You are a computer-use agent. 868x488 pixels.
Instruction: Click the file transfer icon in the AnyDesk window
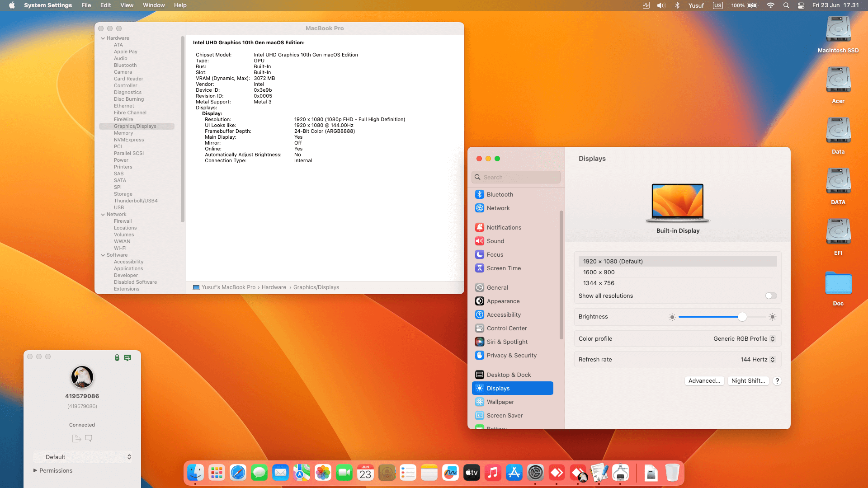point(76,438)
